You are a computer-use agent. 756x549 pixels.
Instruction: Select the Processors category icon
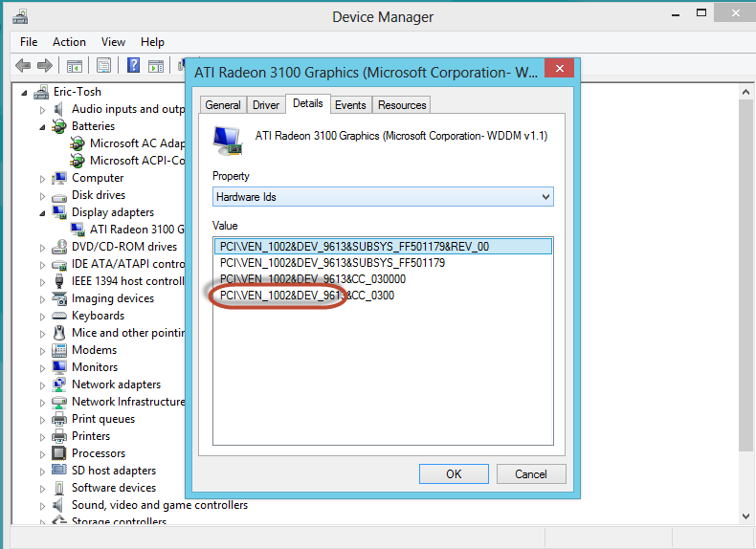[59, 453]
